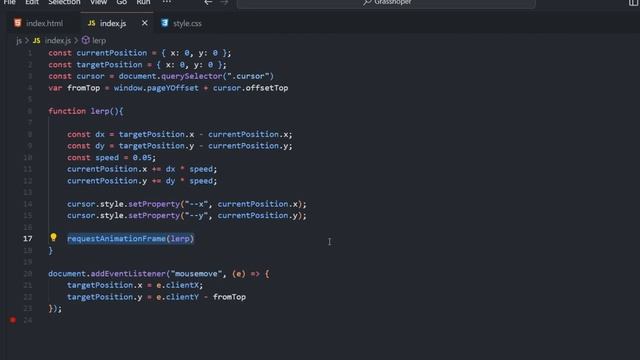Screen dimensions: 640x360
Task: Click window.pageYOffset on line 4
Action: (156, 88)
